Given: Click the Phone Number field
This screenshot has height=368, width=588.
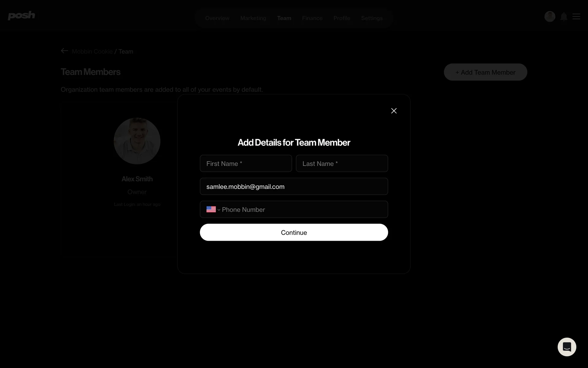Looking at the screenshot, I should tap(303, 209).
